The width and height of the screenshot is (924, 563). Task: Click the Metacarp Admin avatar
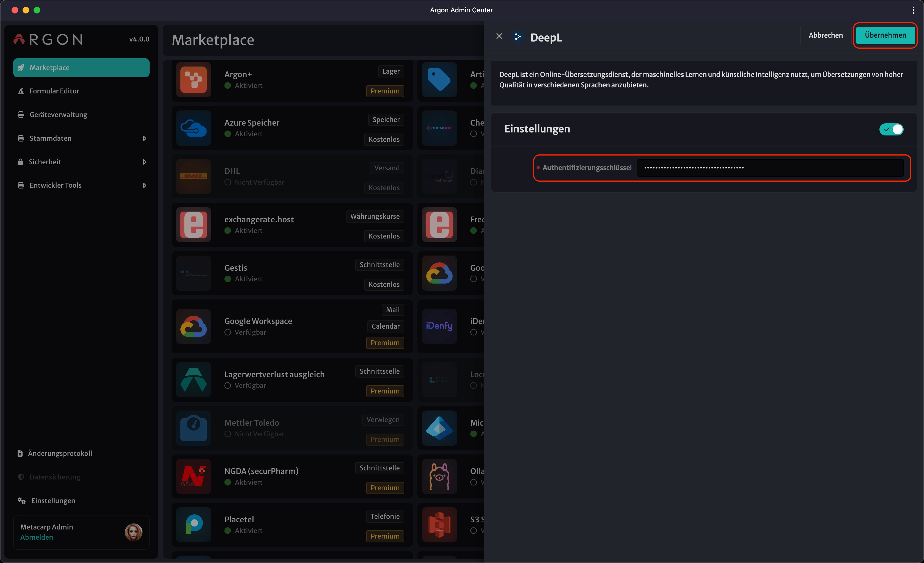133,532
